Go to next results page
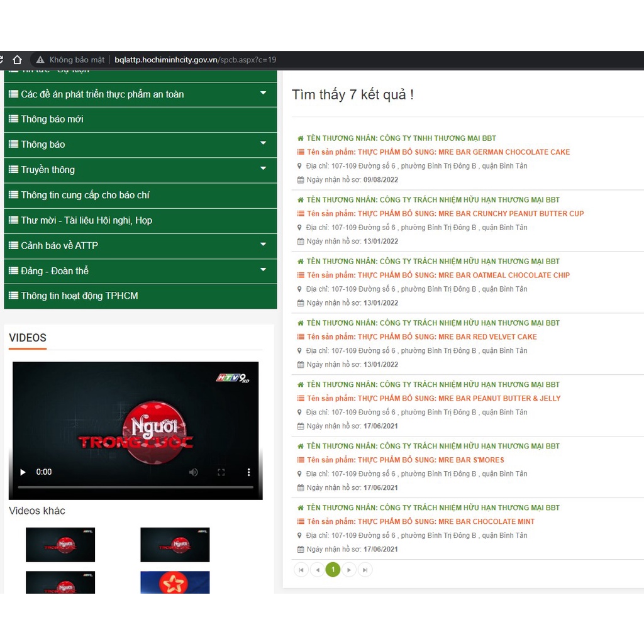This screenshot has height=644, width=644. tap(349, 570)
